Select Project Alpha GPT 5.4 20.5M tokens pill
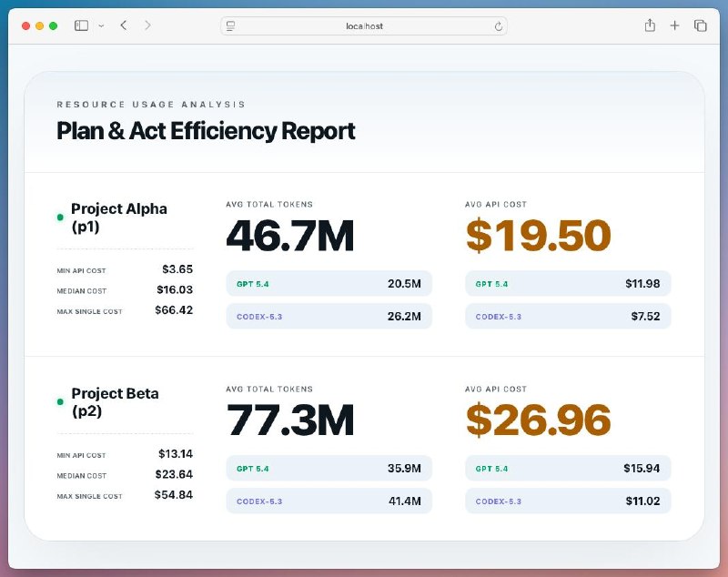 [329, 284]
